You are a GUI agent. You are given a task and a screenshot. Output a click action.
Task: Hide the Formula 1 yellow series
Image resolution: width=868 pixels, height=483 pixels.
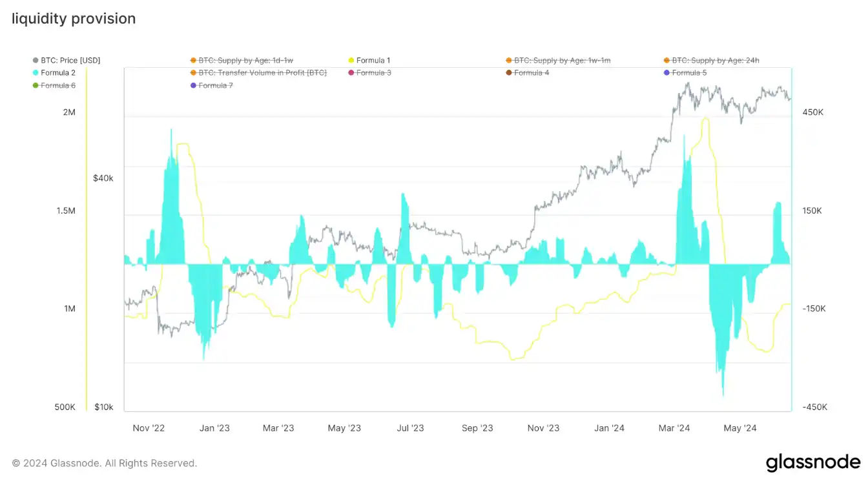click(x=373, y=60)
